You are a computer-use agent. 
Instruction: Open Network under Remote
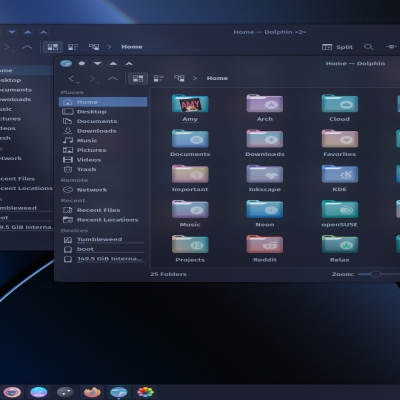click(x=103, y=190)
